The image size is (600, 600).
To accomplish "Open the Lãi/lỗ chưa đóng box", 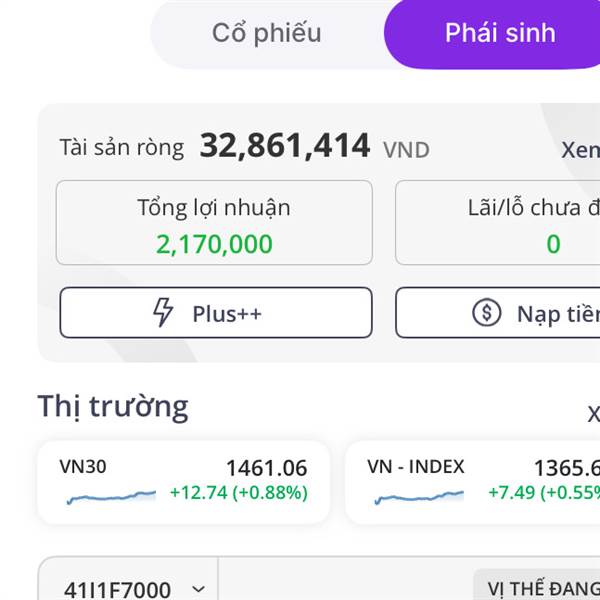I will coord(498,223).
